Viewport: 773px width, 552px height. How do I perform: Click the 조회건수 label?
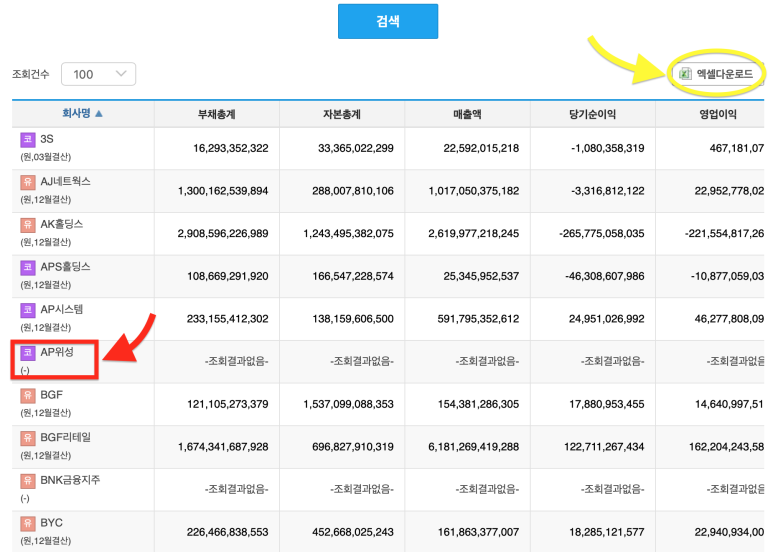(x=31, y=74)
